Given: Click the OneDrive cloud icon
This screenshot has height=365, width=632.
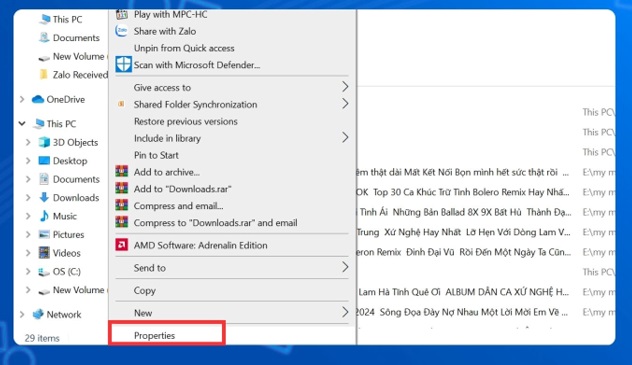Looking at the screenshot, I should 38,99.
